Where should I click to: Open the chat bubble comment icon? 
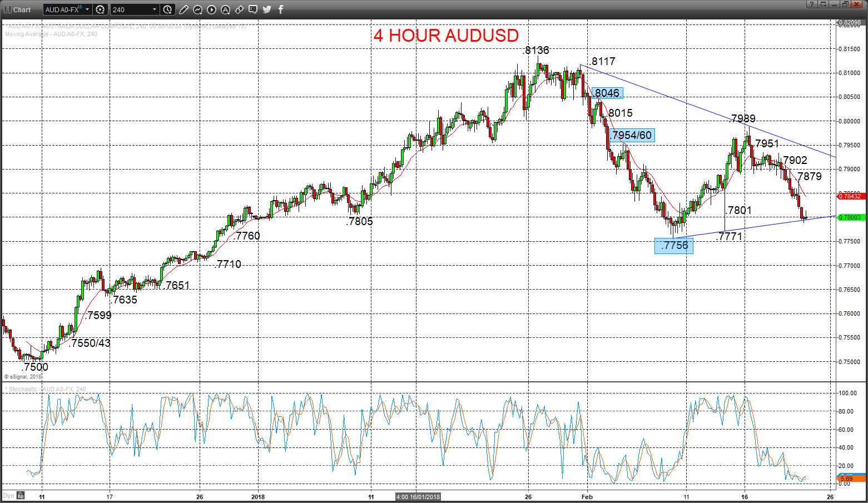pos(253,9)
